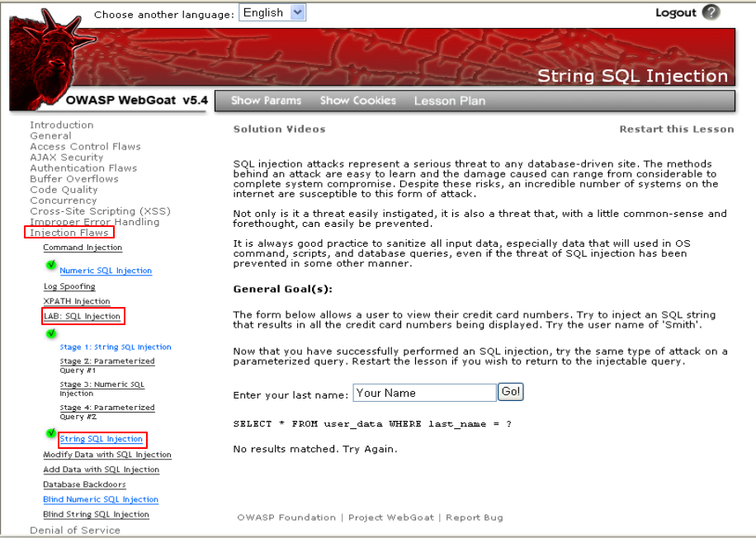This screenshot has width=756, height=538.
Task: Expand Buffer Overflows category
Action: point(74,179)
